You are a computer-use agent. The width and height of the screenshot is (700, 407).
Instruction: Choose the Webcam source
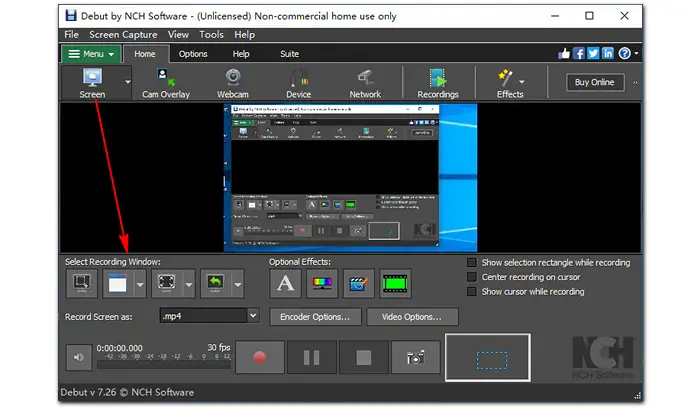click(x=233, y=83)
